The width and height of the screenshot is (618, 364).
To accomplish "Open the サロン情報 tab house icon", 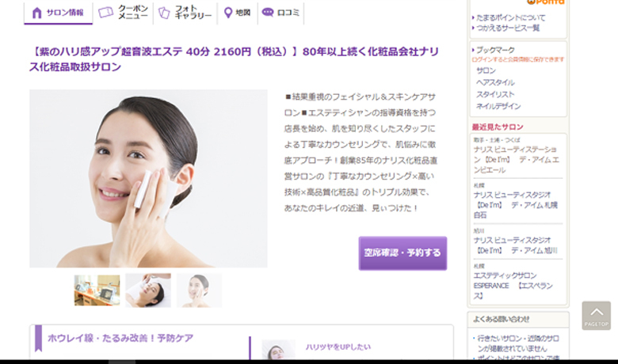I will pyautogui.click(x=36, y=13).
